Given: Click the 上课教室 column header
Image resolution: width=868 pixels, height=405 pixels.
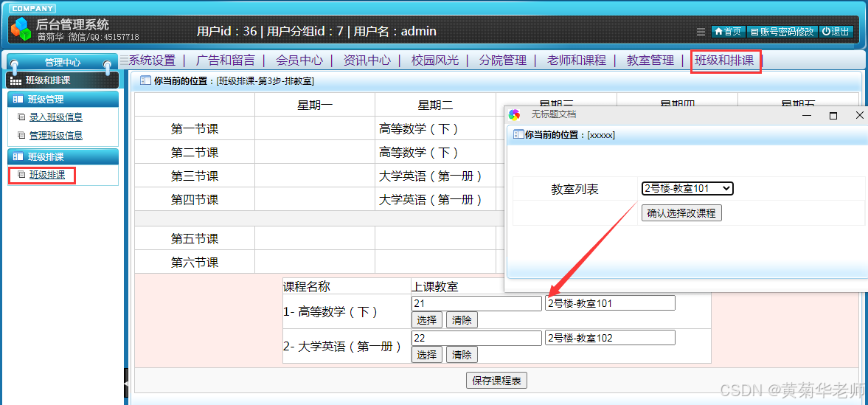Looking at the screenshot, I should 434,286.
